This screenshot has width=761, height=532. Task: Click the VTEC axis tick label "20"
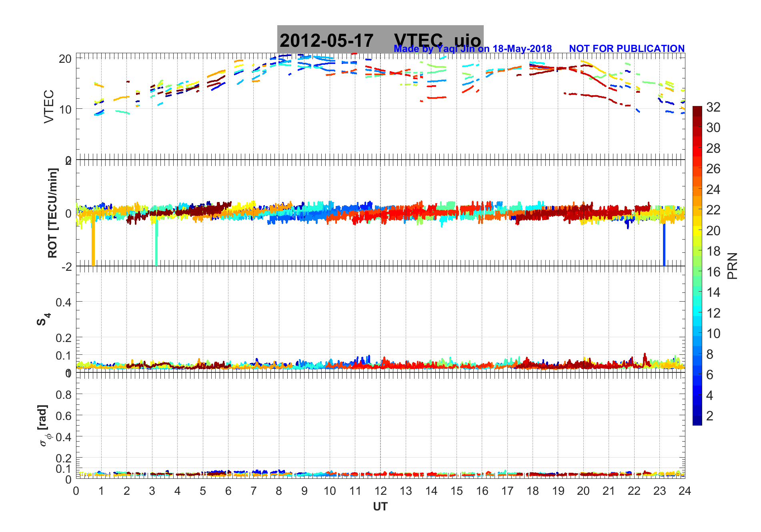[x=65, y=59]
